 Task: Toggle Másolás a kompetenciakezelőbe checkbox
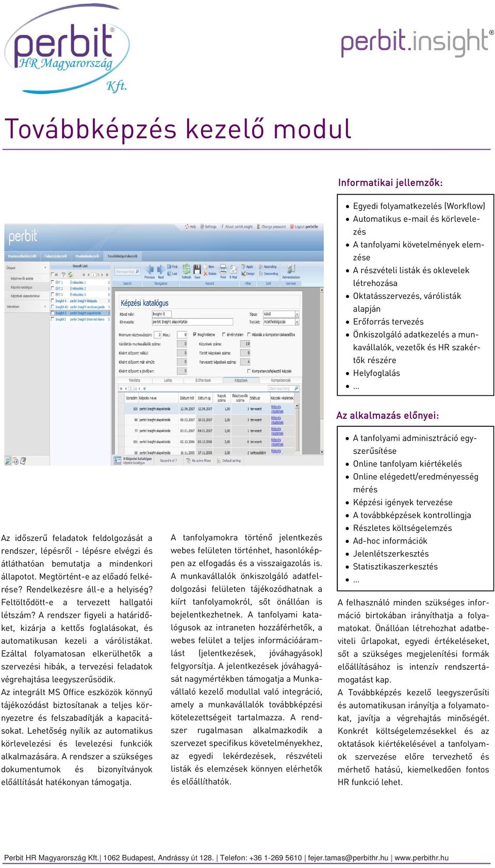pos(250,334)
